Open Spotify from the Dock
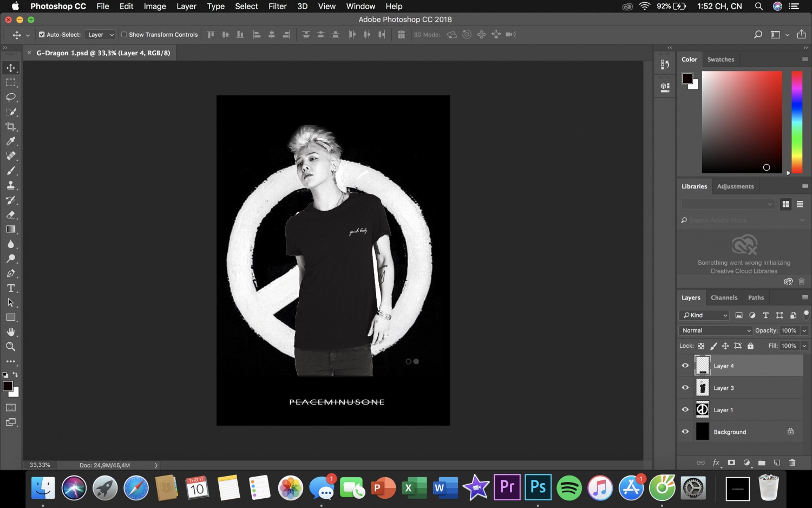The width and height of the screenshot is (812, 508). click(x=569, y=487)
